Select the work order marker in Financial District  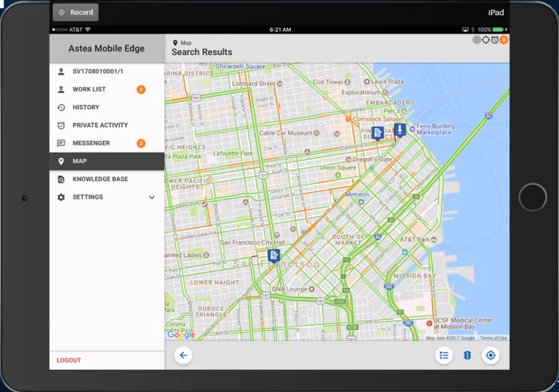(377, 133)
